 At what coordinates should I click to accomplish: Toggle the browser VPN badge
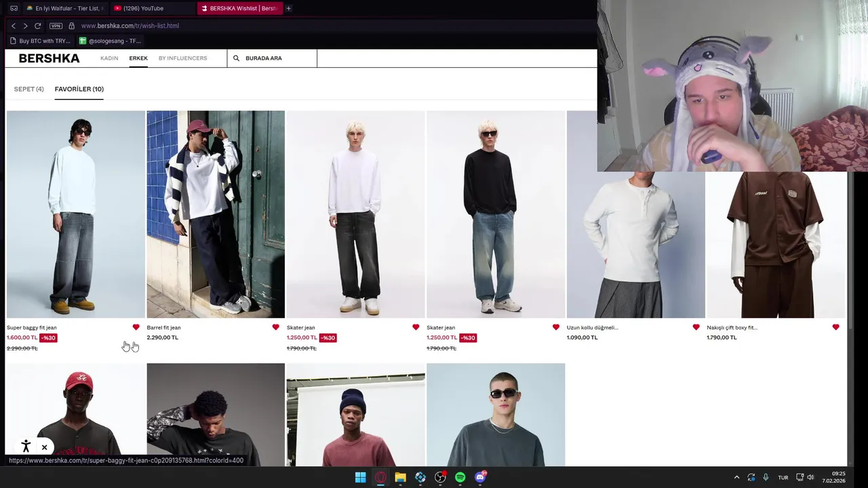pos(56,26)
